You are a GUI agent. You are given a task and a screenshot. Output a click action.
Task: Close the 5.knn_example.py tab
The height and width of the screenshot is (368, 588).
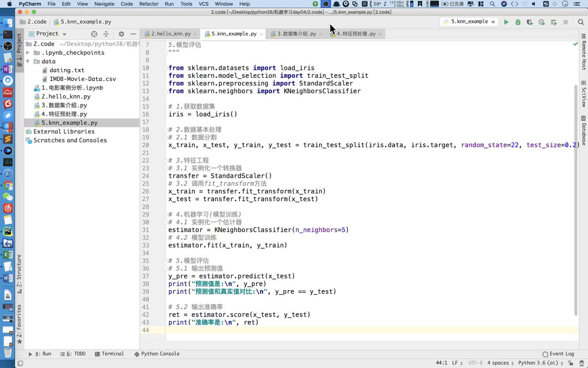point(261,34)
